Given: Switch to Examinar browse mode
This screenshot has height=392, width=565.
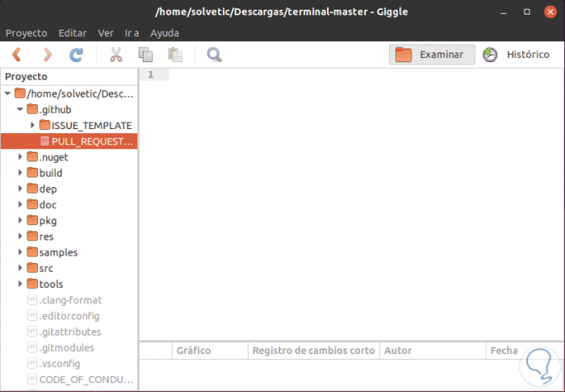Looking at the screenshot, I should click(432, 55).
